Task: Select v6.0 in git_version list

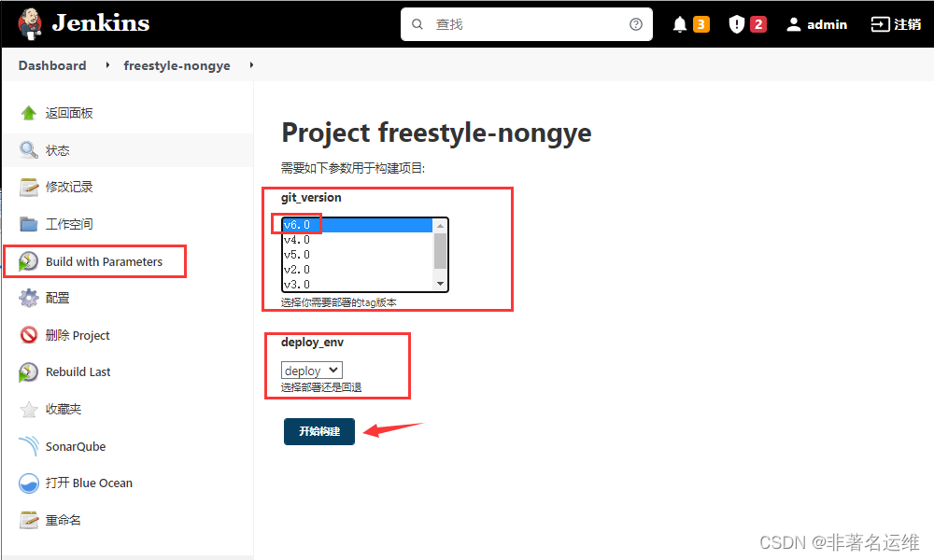Action: tap(358, 225)
